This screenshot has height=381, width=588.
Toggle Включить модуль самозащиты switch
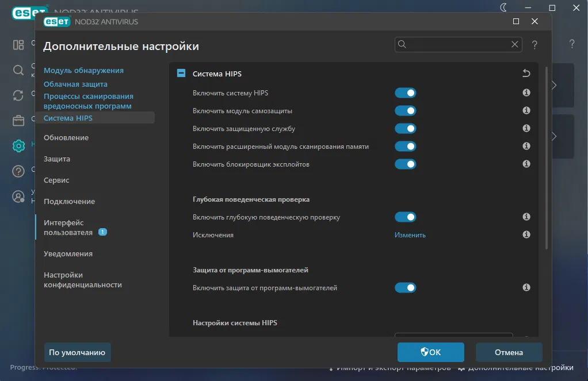(406, 111)
